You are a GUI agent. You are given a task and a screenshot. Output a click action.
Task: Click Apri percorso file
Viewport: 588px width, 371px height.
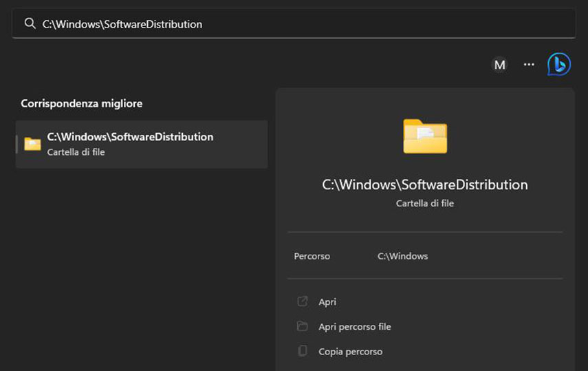tap(355, 327)
